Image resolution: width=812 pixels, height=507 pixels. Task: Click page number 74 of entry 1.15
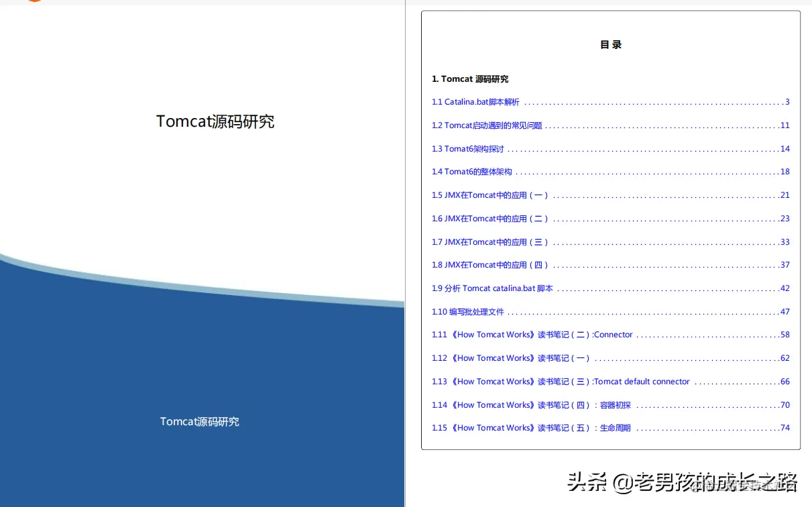pos(785,428)
